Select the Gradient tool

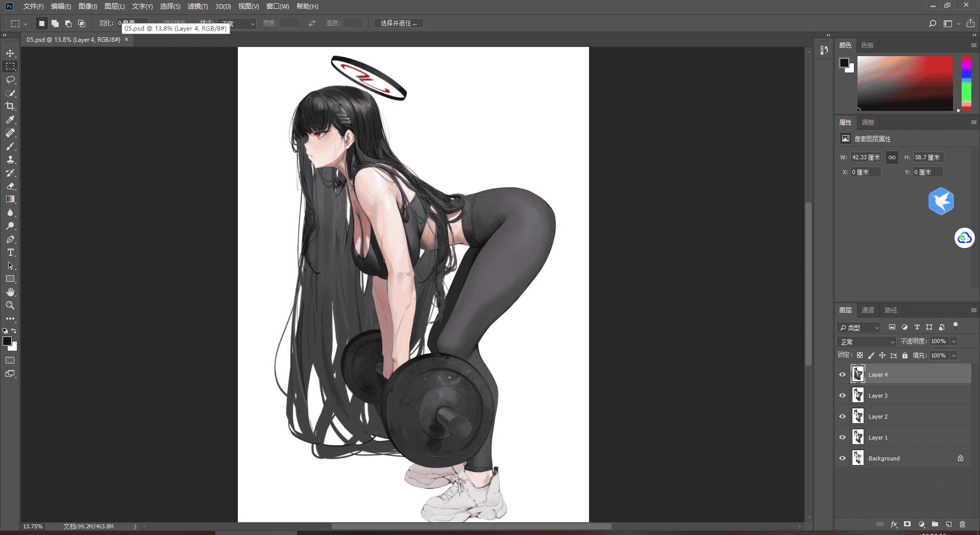(x=10, y=199)
